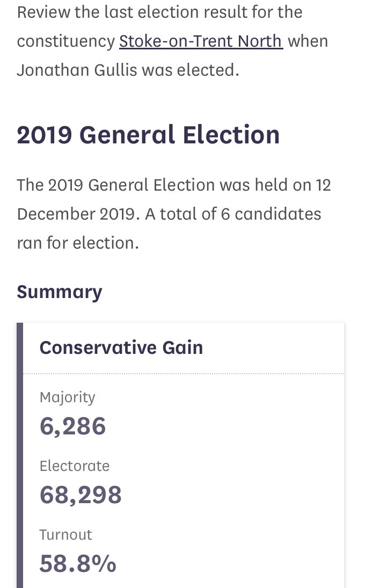Open the Stoke-on-Trent North constituency link
This screenshot has height=588, width=365.
tap(201, 41)
